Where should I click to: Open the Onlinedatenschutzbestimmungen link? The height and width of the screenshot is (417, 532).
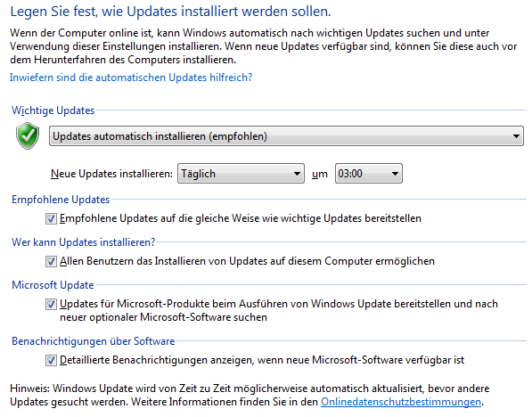coord(401,402)
